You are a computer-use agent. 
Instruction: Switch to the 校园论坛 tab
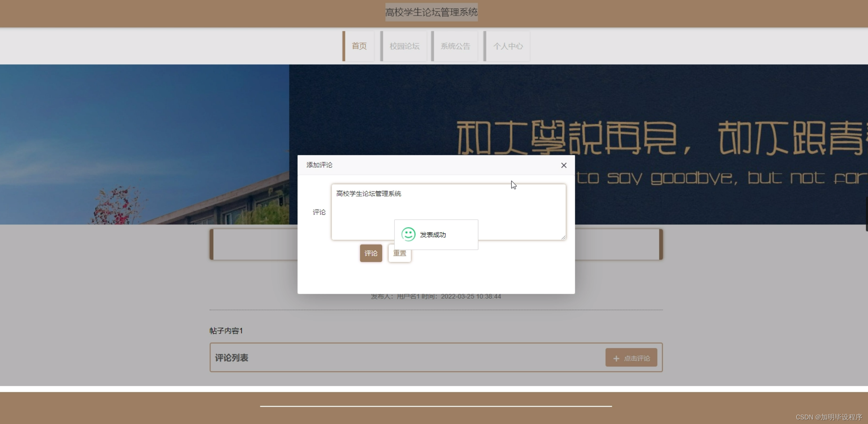(404, 46)
